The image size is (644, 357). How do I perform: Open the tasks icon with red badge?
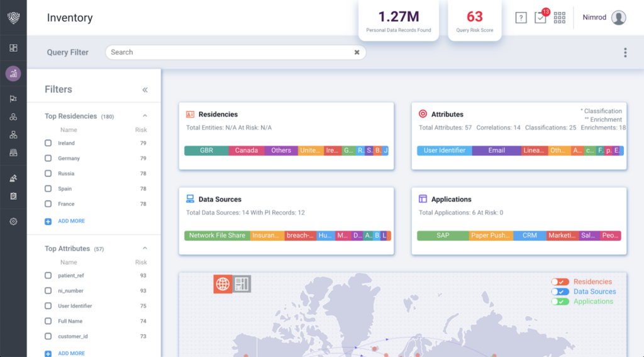click(540, 18)
